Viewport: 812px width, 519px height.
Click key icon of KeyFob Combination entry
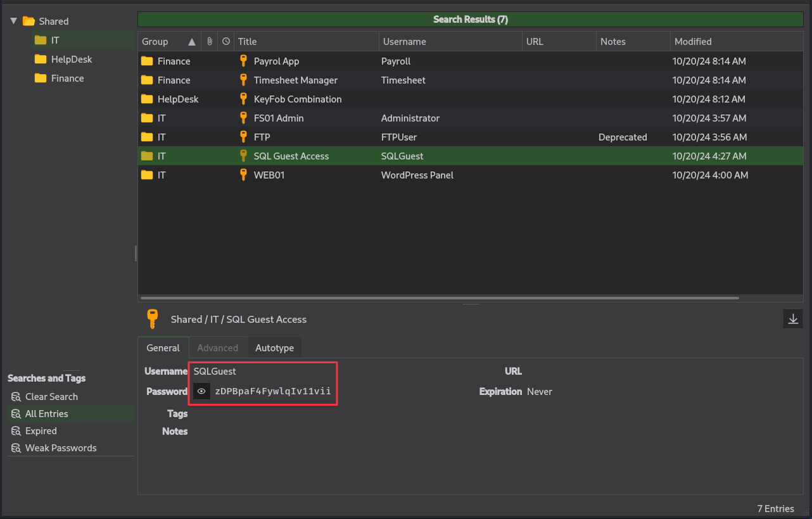point(243,99)
